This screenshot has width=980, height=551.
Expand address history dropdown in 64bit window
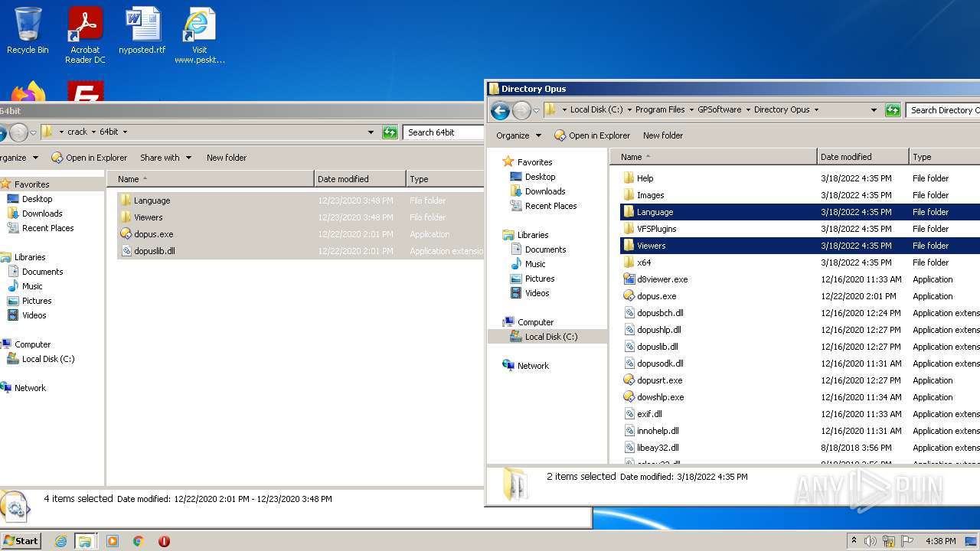[372, 132]
